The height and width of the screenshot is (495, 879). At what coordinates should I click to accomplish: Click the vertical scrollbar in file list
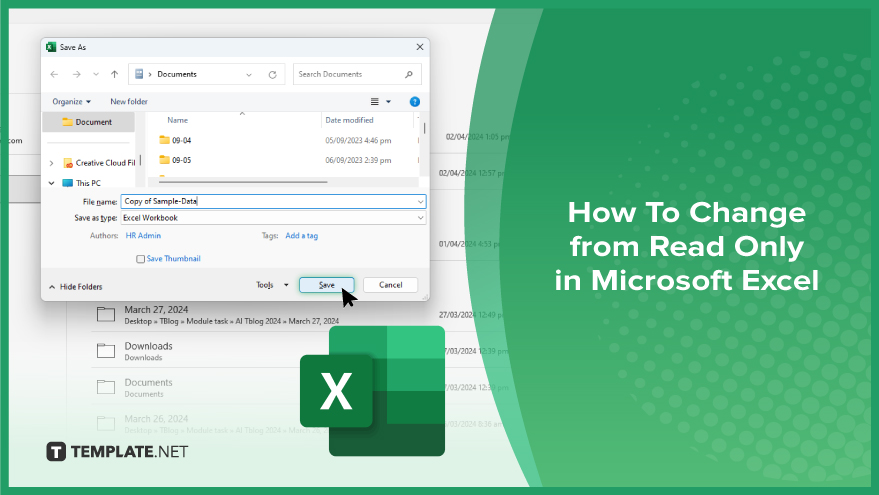click(424, 128)
